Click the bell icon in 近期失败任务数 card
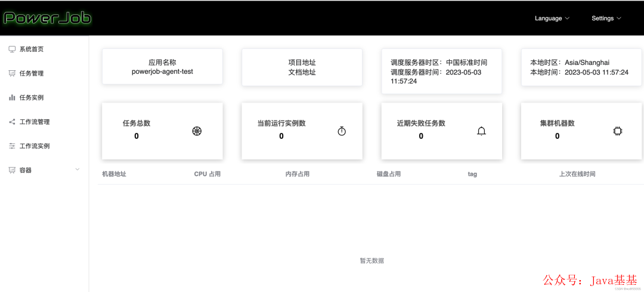This screenshot has height=292, width=644. pyautogui.click(x=481, y=131)
